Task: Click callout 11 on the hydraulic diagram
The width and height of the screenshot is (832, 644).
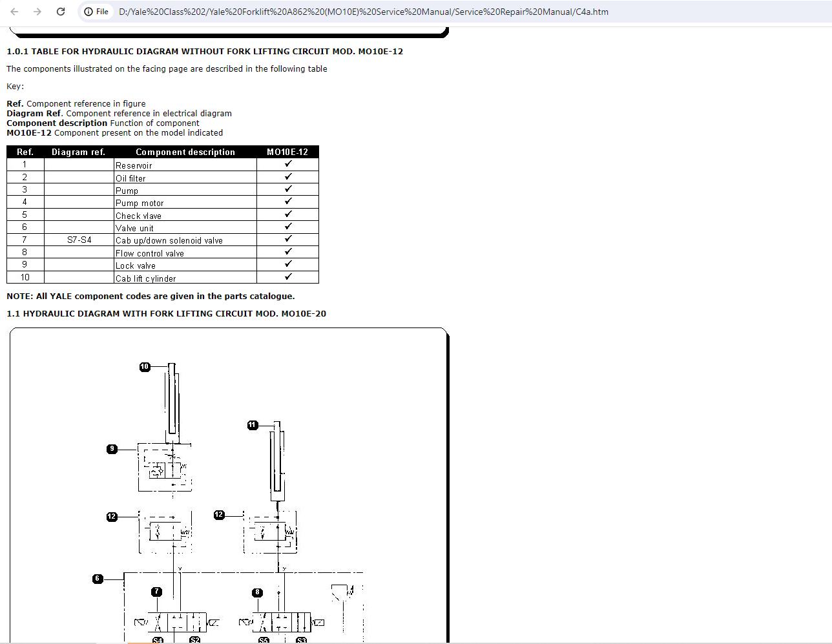Action: coord(253,425)
